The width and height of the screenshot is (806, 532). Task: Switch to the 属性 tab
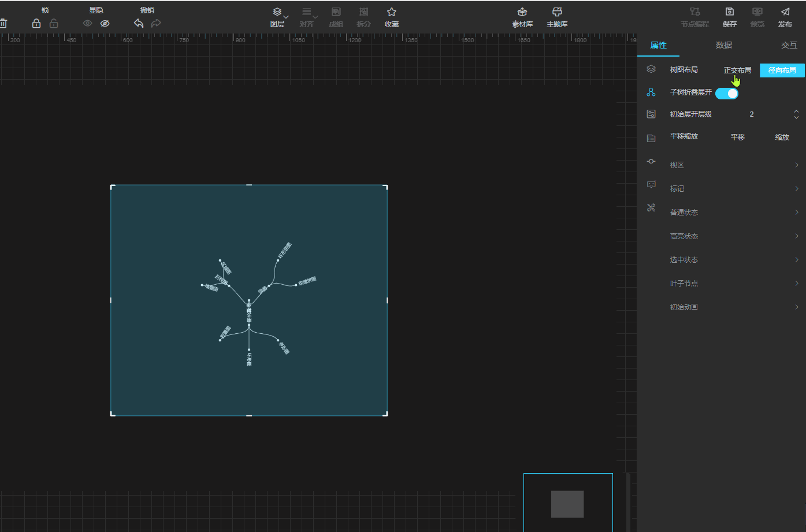click(x=659, y=45)
